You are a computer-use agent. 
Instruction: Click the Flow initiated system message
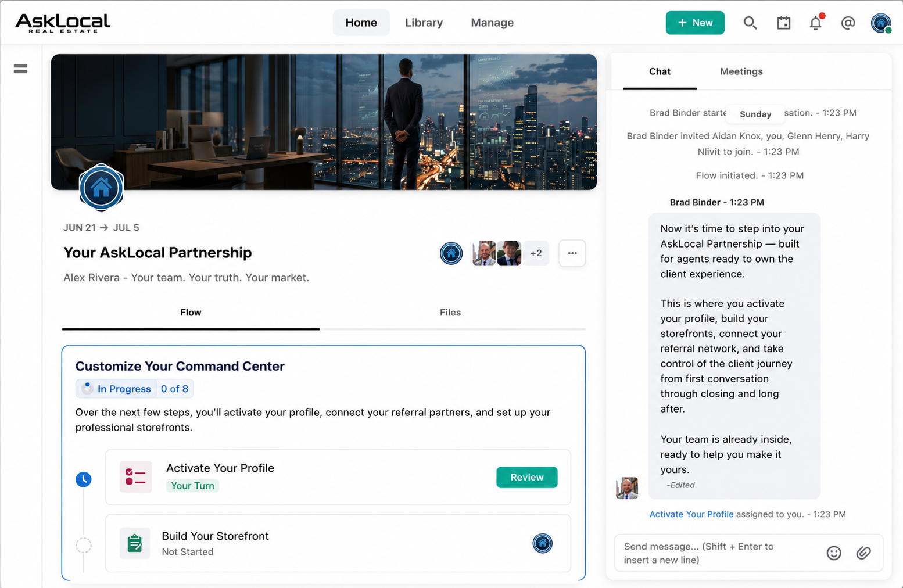click(x=750, y=175)
